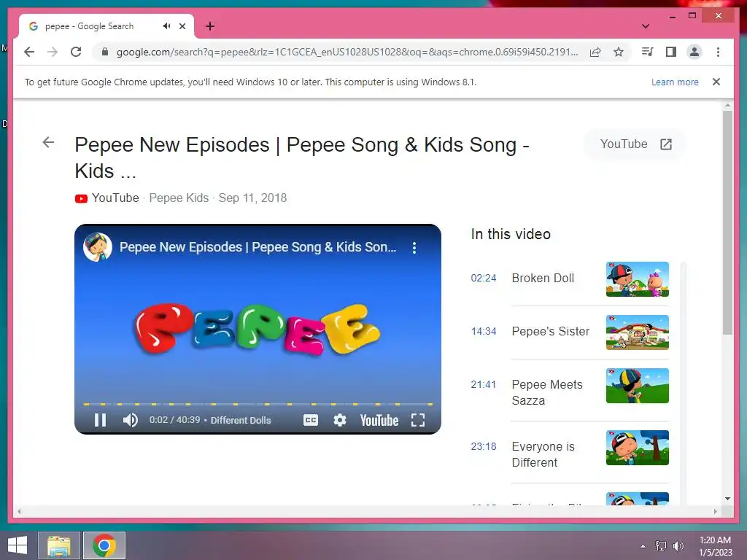This screenshot has height=560, width=747.
Task: Open a new tab with plus button
Action: 210,26
